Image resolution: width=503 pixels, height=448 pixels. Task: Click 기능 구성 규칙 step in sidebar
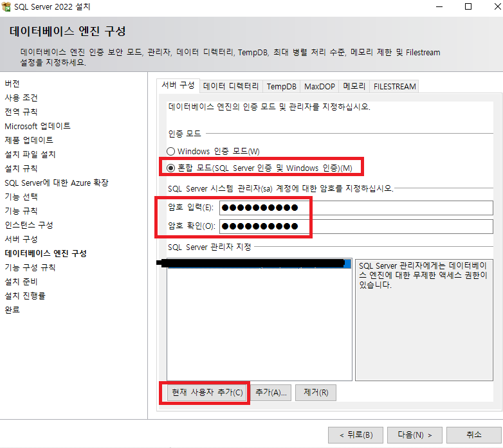pos(30,267)
